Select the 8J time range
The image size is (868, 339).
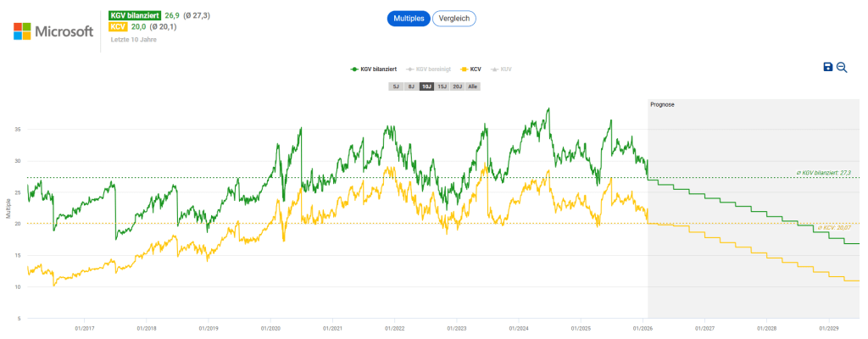tap(411, 86)
